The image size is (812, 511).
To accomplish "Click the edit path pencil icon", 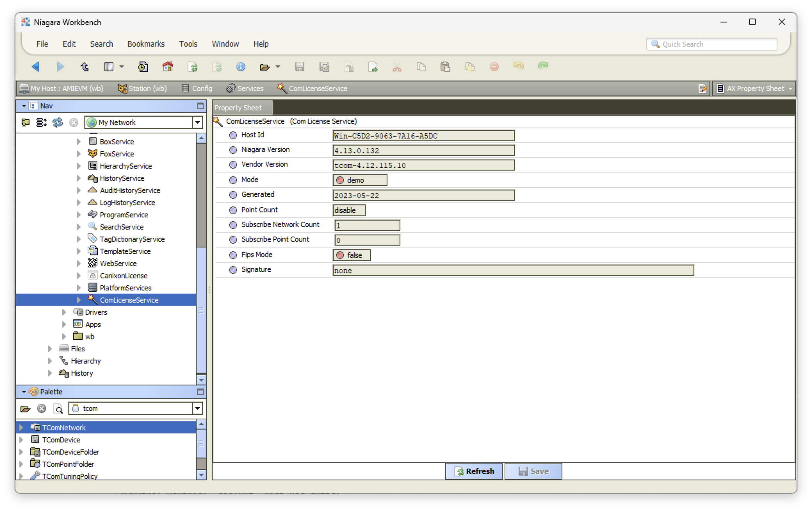I will click(702, 88).
